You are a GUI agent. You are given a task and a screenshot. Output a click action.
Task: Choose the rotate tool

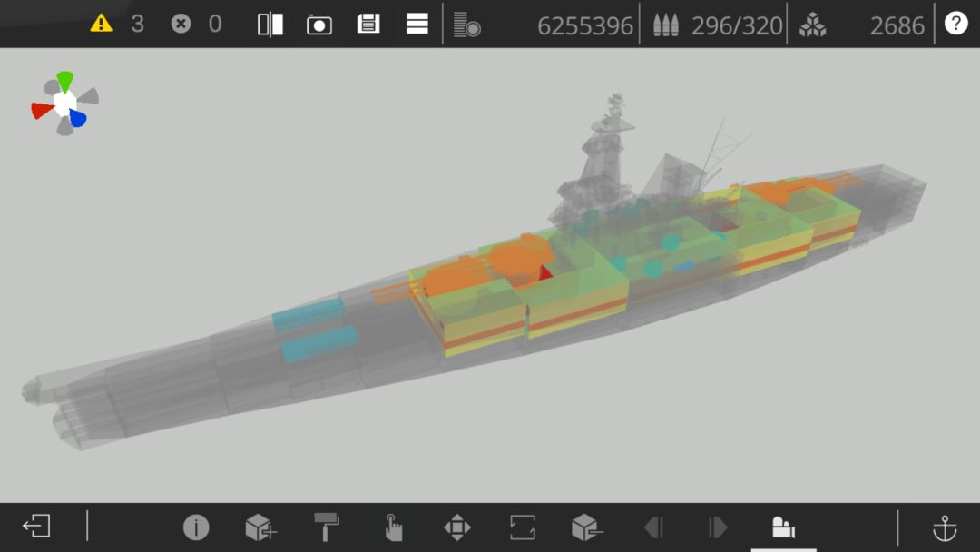tap(523, 527)
